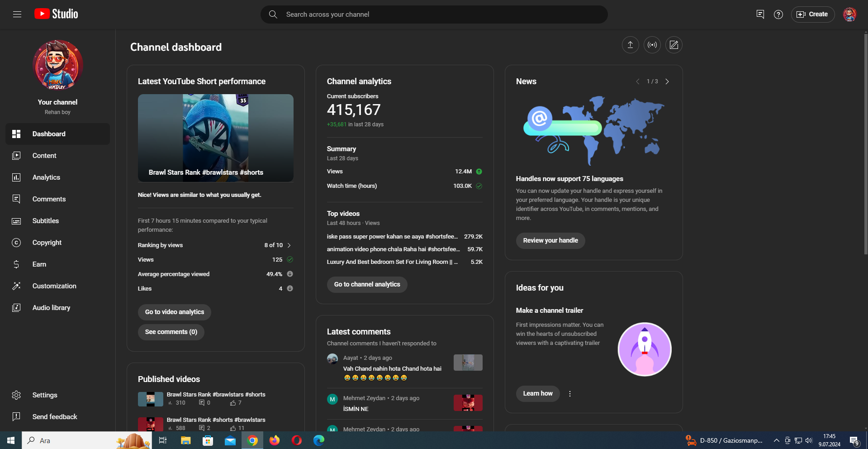
Task: Open Subtitles section in sidebar
Action: (x=57, y=221)
